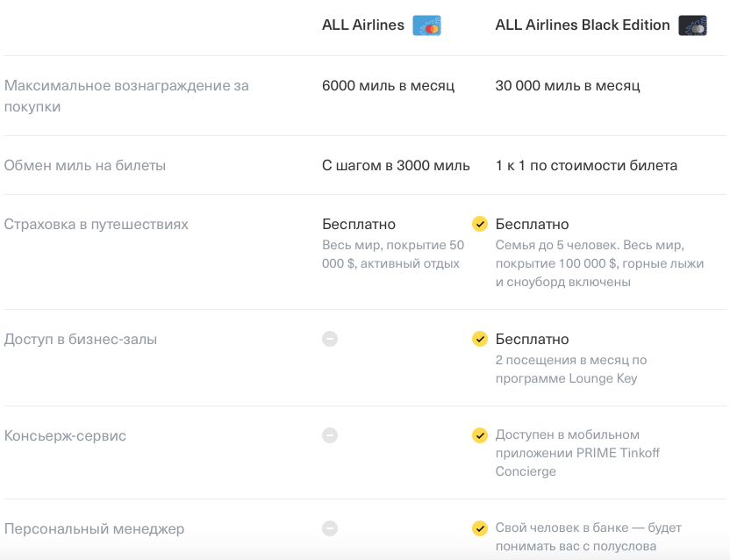This screenshot has height=560, width=730.
Task: Click the С шагом в 3000 миль value
Action: [x=396, y=165]
